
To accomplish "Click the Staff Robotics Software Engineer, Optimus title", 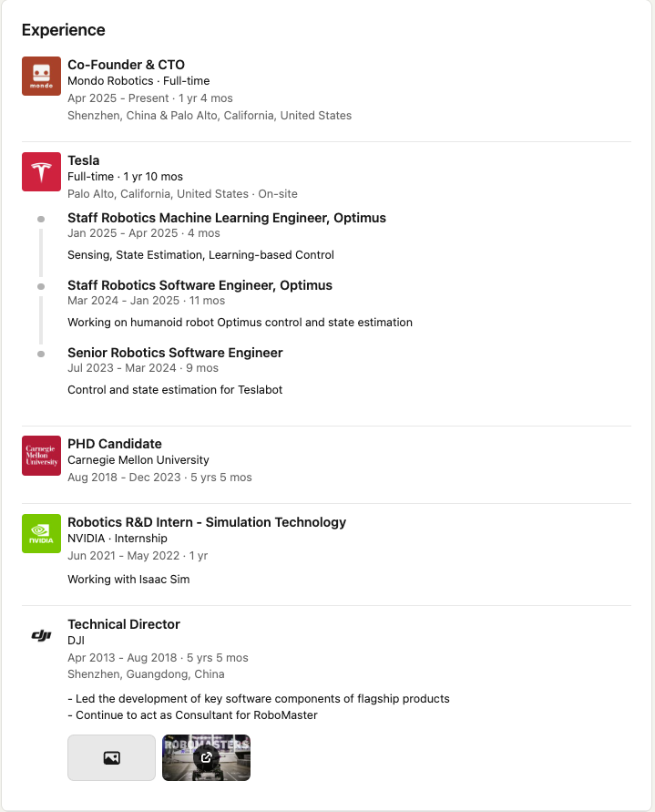I will (200, 285).
